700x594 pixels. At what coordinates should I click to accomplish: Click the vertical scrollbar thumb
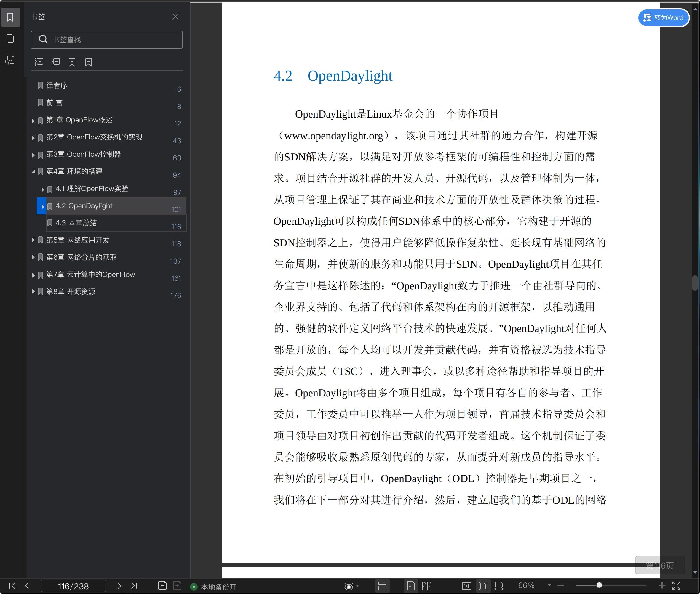(695, 283)
